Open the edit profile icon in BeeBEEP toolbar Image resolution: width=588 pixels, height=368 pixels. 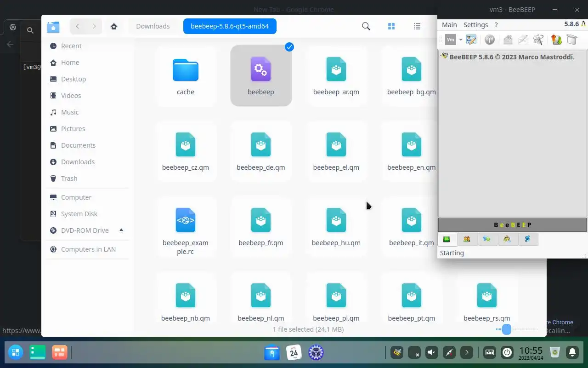[x=471, y=40]
